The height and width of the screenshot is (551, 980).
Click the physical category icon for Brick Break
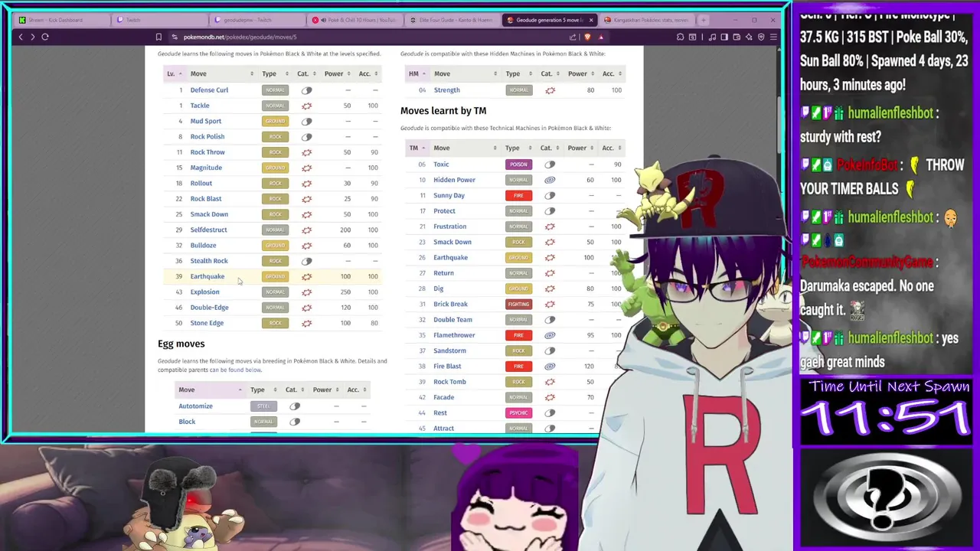tap(550, 304)
